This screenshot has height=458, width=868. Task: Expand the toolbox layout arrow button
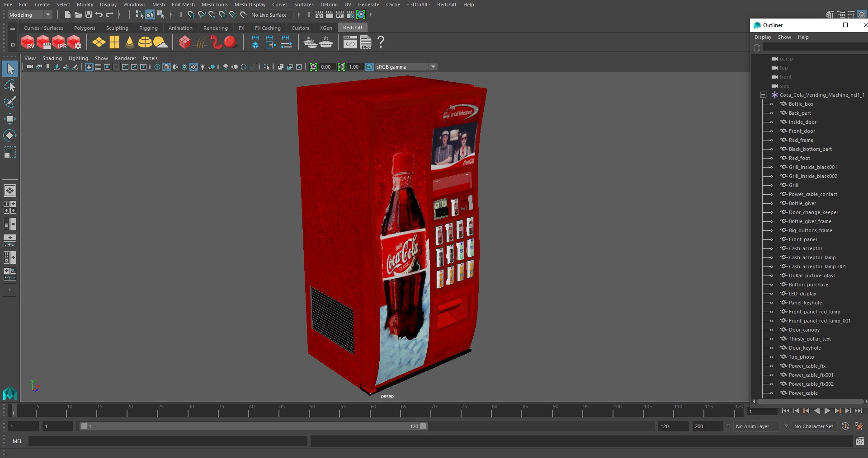9,290
